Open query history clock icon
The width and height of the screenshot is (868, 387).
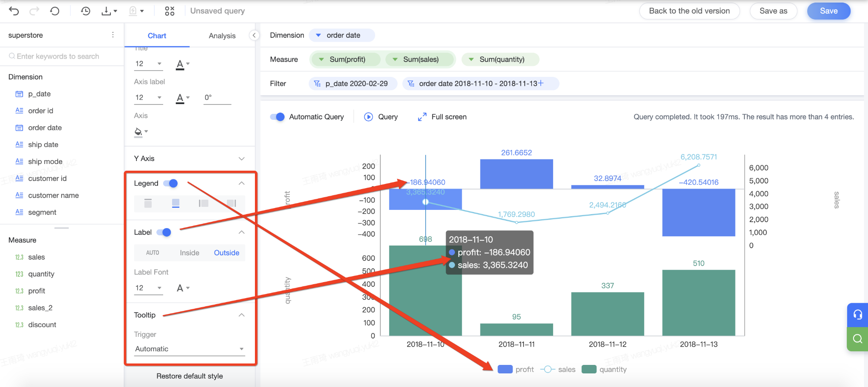85,11
